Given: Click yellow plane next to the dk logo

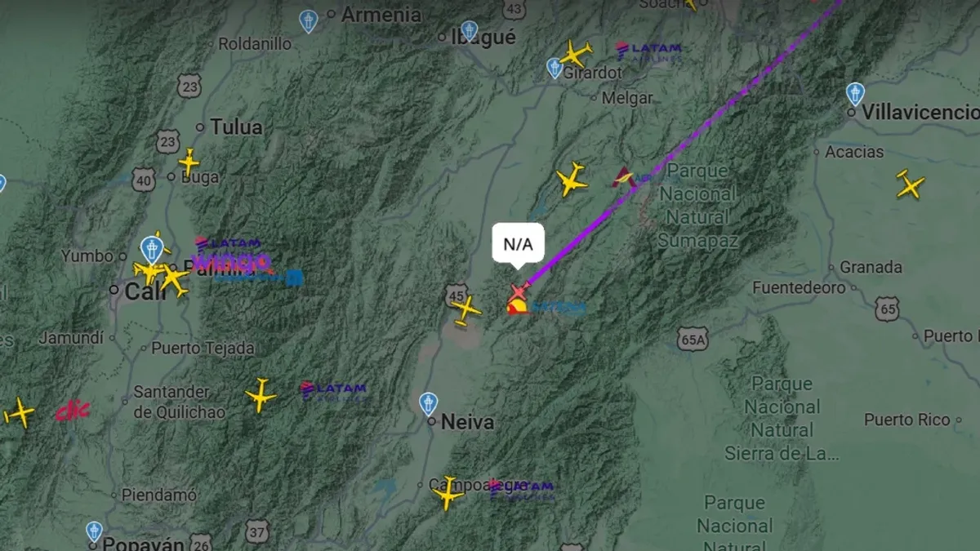Looking at the screenshot, I should 19,413.
